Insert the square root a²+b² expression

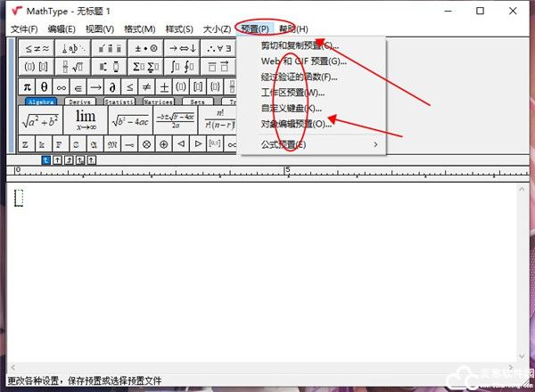pyautogui.click(x=39, y=118)
